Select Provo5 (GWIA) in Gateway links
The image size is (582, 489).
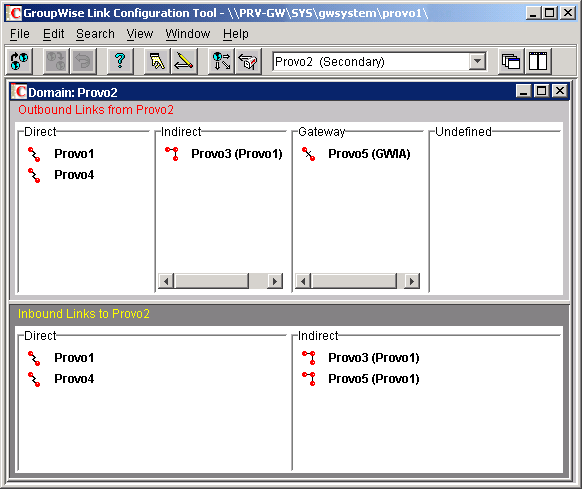coord(369,154)
